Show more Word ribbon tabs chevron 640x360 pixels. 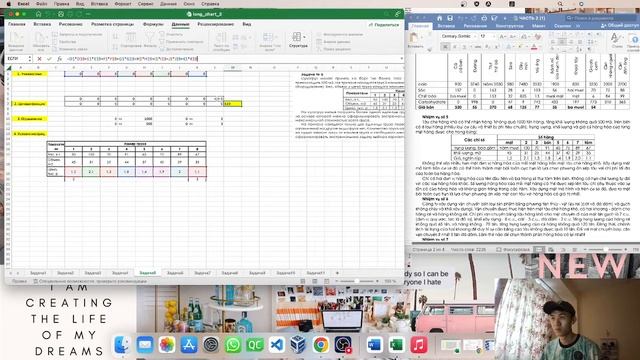coord(578,26)
